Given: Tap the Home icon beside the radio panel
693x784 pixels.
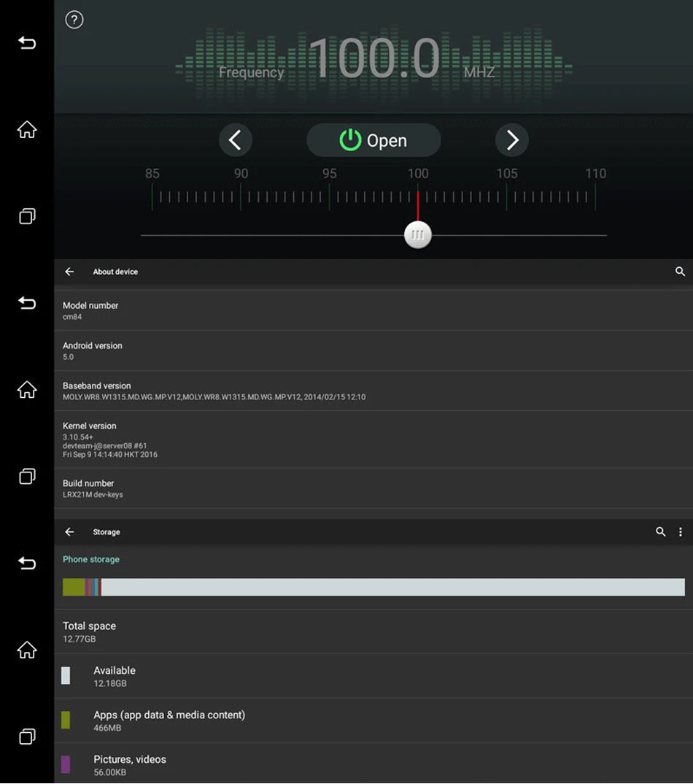Looking at the screenshot, I should click(27, 129).
